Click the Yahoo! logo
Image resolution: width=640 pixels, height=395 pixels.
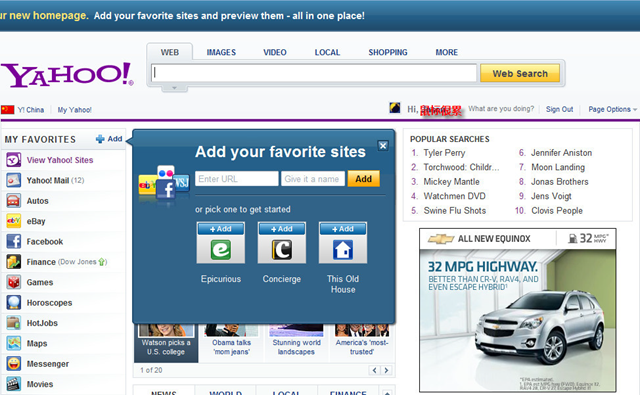click(67, 75)
